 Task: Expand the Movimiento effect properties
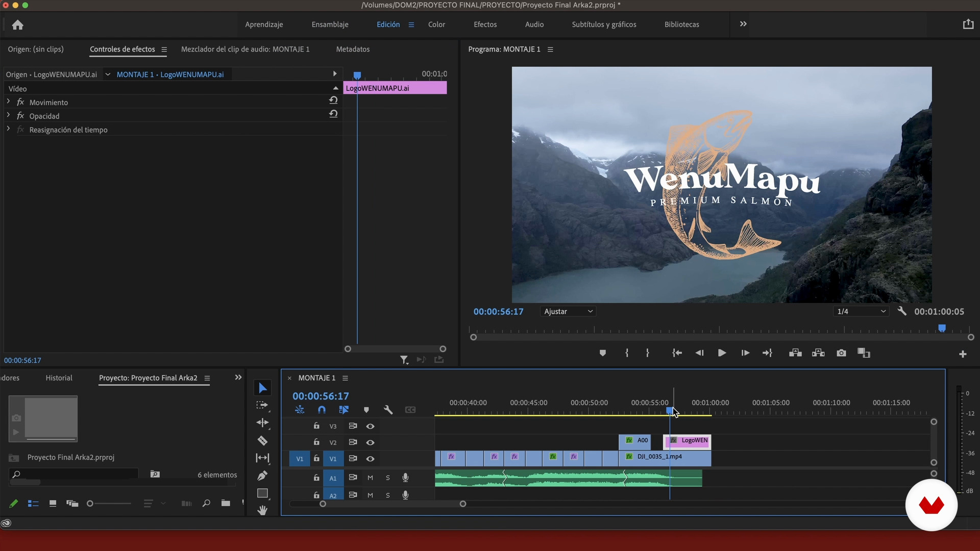(x=8, y=102)
